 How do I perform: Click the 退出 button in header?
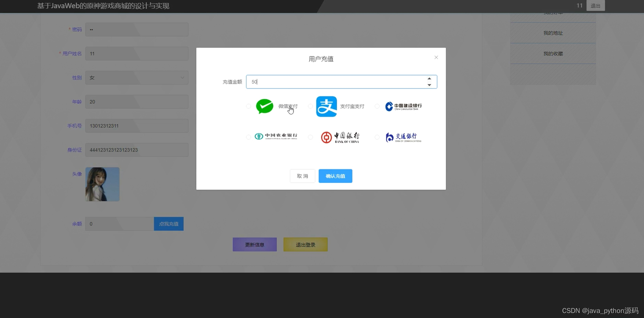pos(595,6)
